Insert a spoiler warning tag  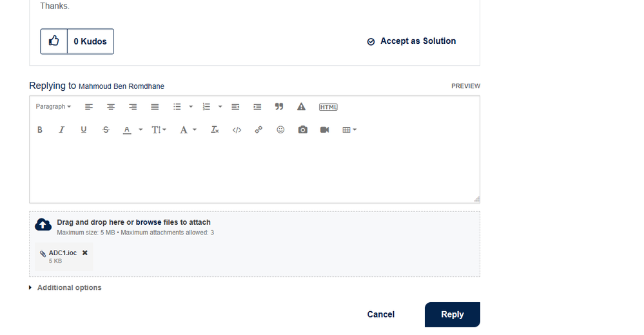coord(301,107)
